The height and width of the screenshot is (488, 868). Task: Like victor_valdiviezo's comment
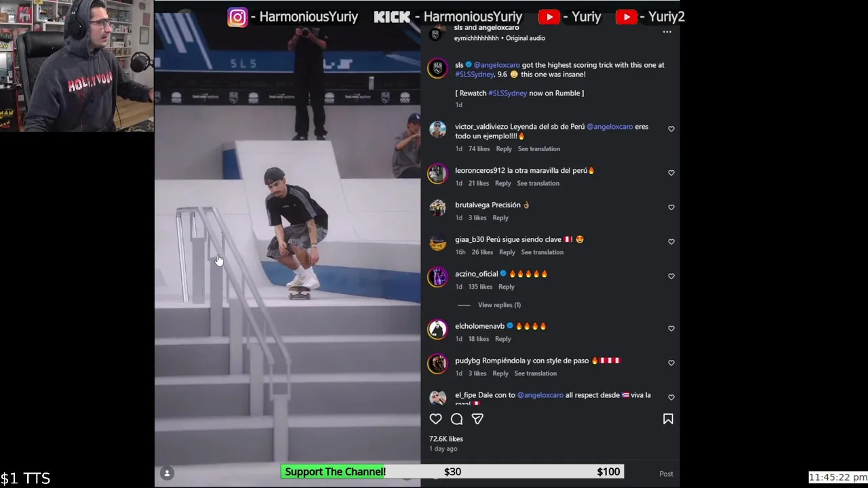(x=671, y=129)
